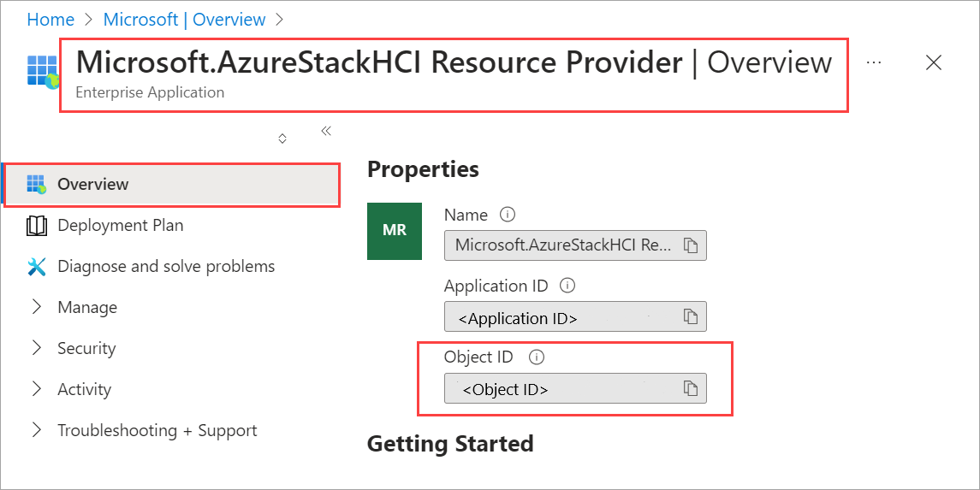Open Diagnose and solve problems
Viewport: 980px width, 490px height.
tap(165, 266)
